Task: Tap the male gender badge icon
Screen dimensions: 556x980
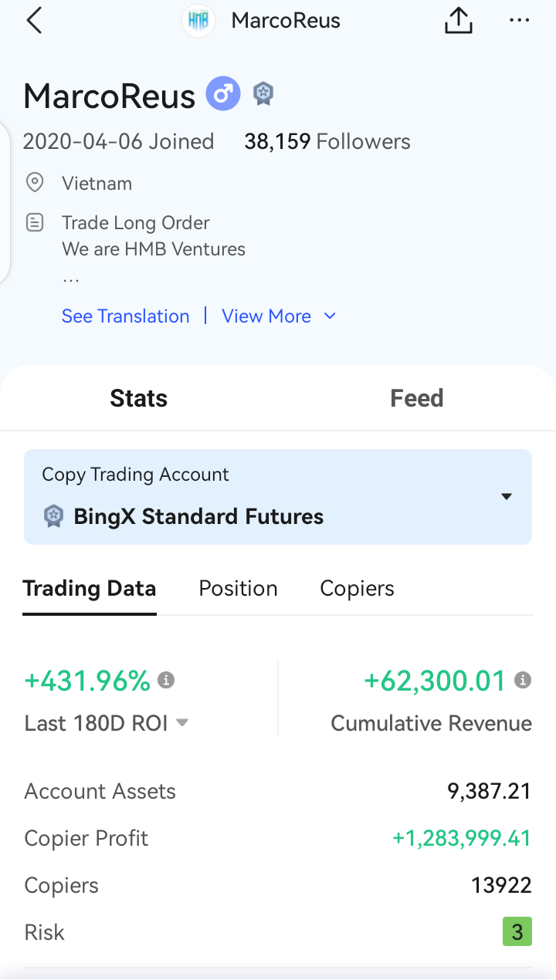Action: 223,95
